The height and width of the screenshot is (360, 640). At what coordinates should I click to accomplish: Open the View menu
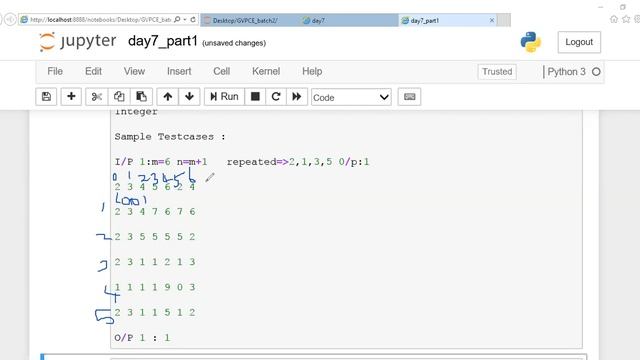pos(134,71)
